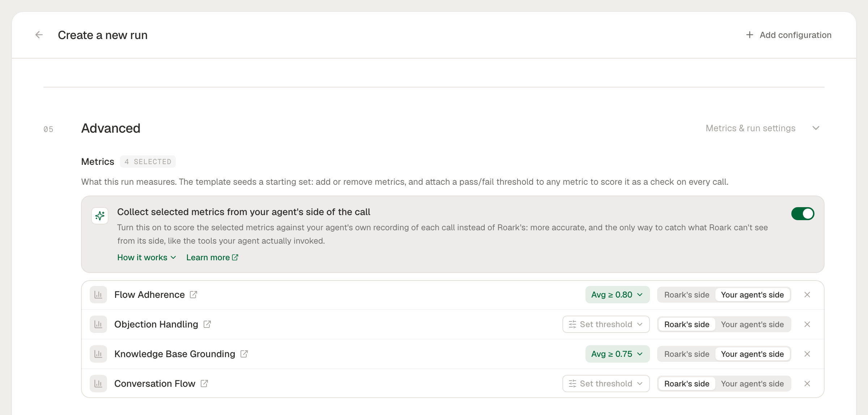
Task: Select Roark's side for Flow Adherence
Action: pyautogui.click(x=686, y=295)
